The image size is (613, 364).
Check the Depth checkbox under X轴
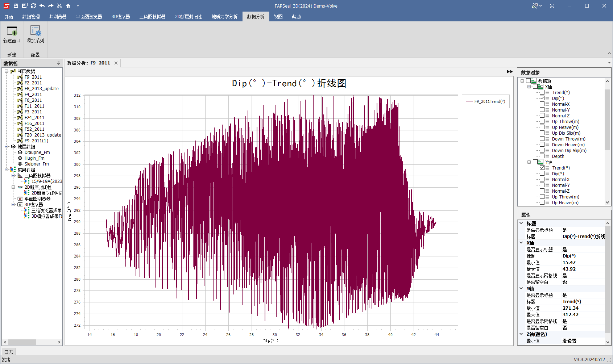(x=542, y=156)
